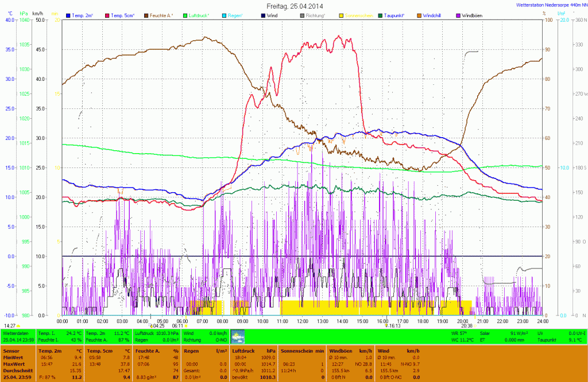Click the blue Temp. 2m legend square
Image resolution: width=588 pixels, height=382 pixels.
68,14
